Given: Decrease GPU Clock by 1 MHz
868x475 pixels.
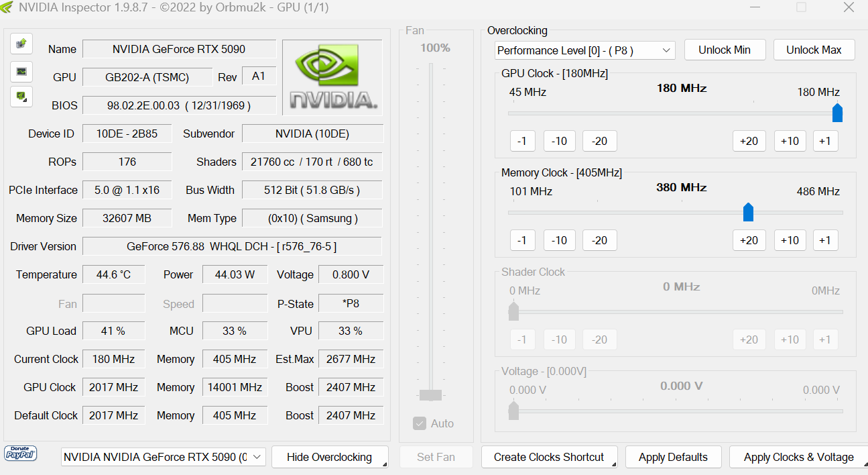Looking at the screenshot, I should click(522, 141).
